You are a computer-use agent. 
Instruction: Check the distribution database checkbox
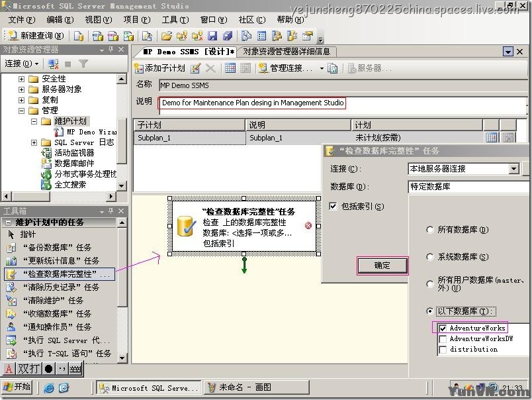(x=443, y=350)
